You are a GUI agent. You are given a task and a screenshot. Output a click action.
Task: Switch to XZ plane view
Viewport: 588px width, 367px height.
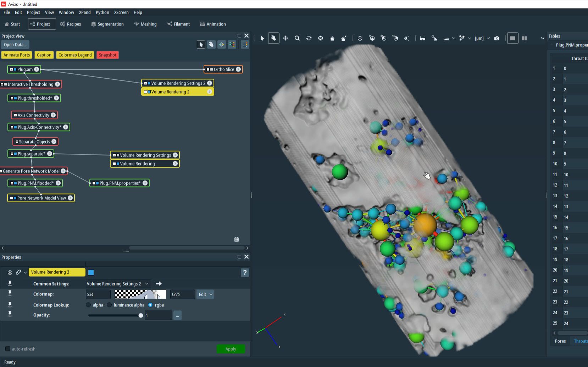(x=383, y=38)
